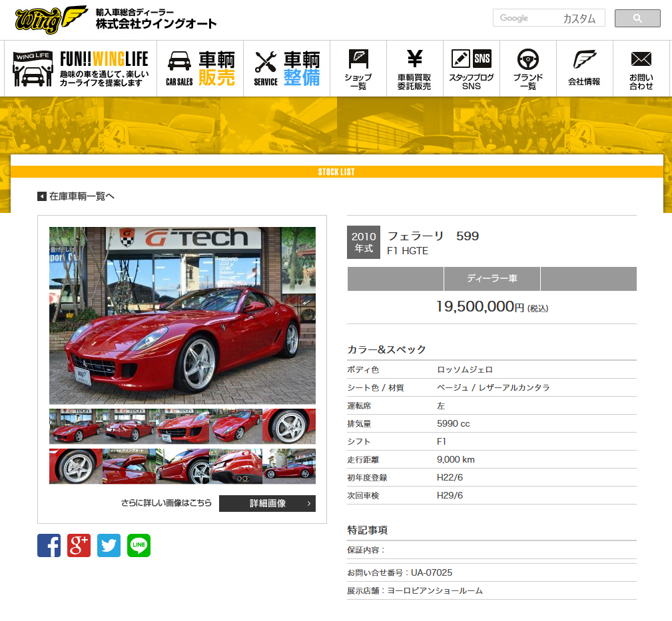
Task: Click the wrench and screwdriver service icon
Action: point(266,62)
